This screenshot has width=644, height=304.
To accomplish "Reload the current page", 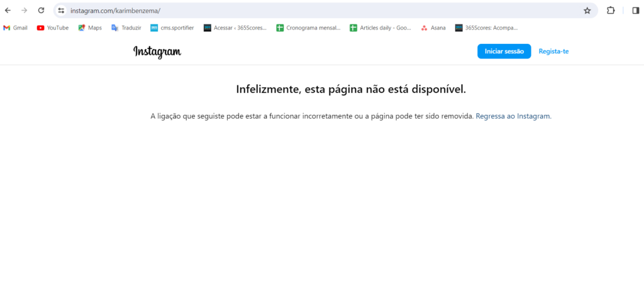I will [x=42, y=11].
